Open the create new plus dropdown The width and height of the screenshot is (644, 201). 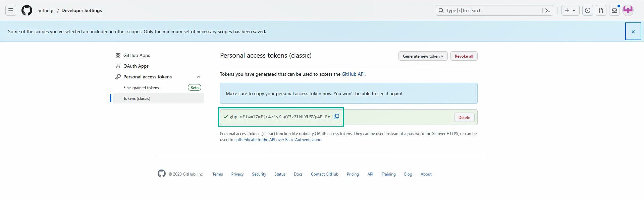coord(570,10)
